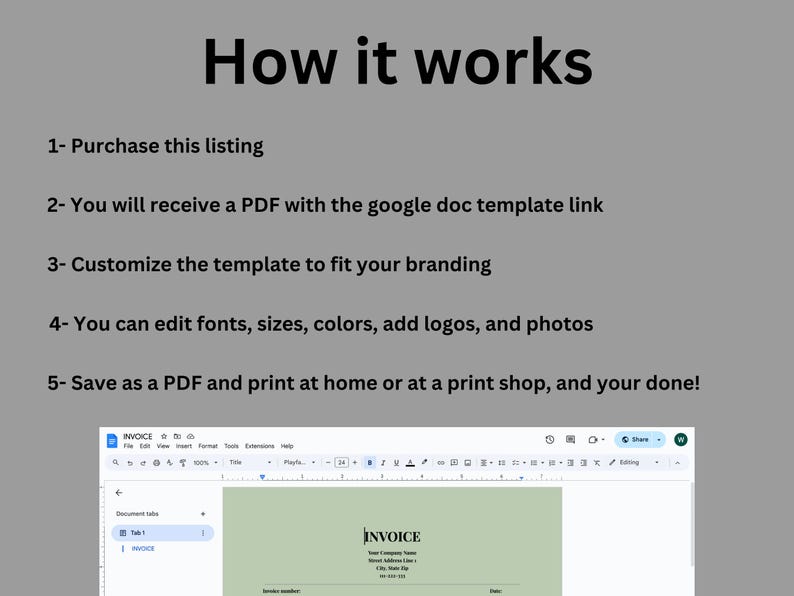
Task: Insert a link
Action: [441, 463]
